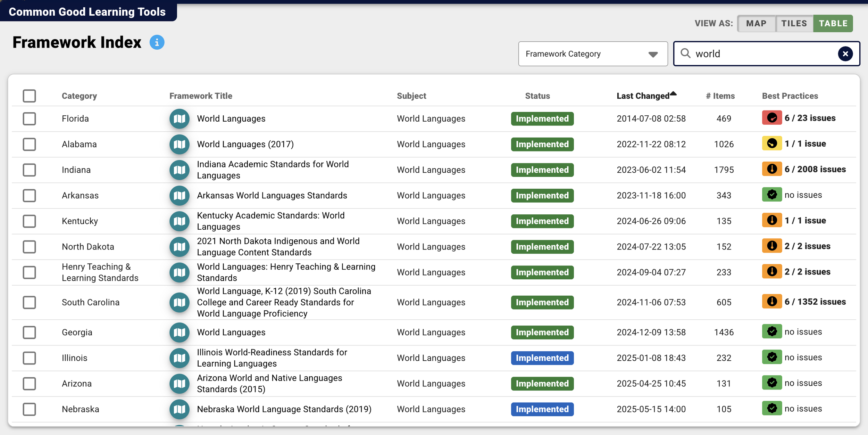Sort by the Category column header
The image size is (868, 435).
coord(79,96)
